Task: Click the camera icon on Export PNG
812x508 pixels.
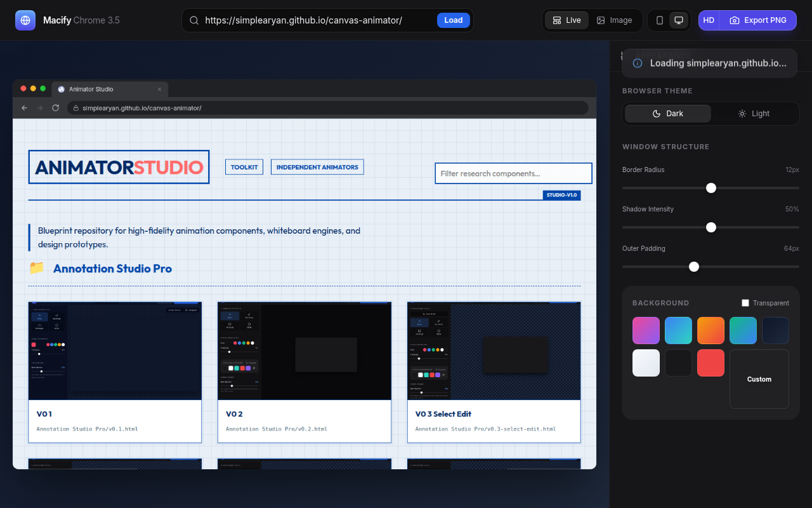Action: (735, 20)
